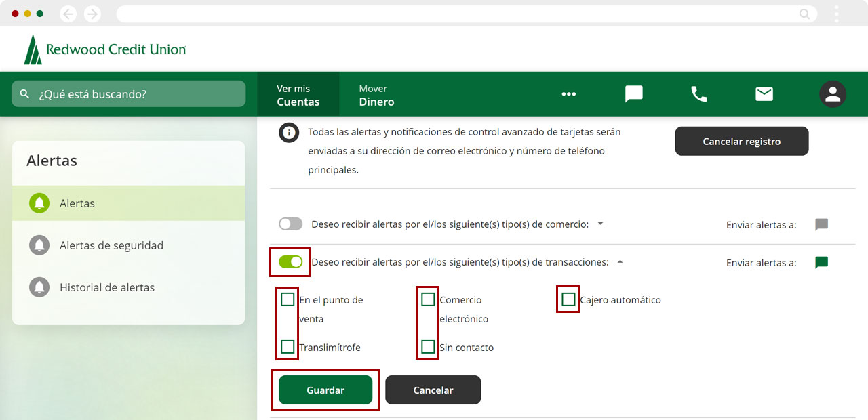The height and width of the screenshot is (420, 868).
Task: Check the Comercio electrónico checkbox
Action: 428,299
